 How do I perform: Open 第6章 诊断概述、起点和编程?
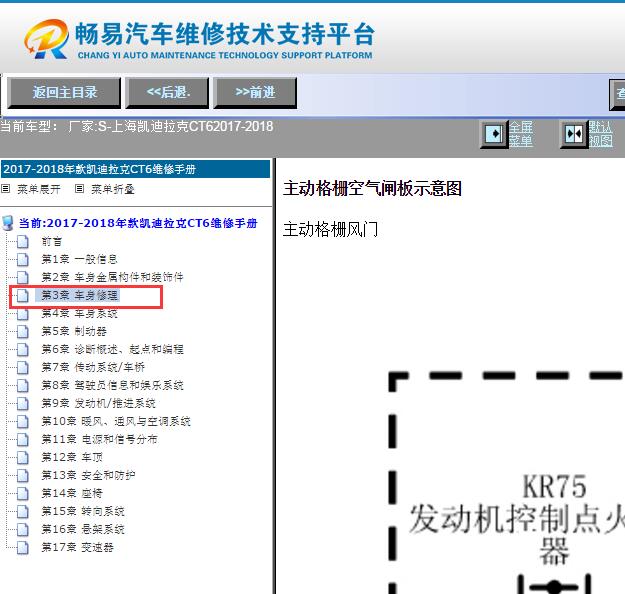pos(112,349)
